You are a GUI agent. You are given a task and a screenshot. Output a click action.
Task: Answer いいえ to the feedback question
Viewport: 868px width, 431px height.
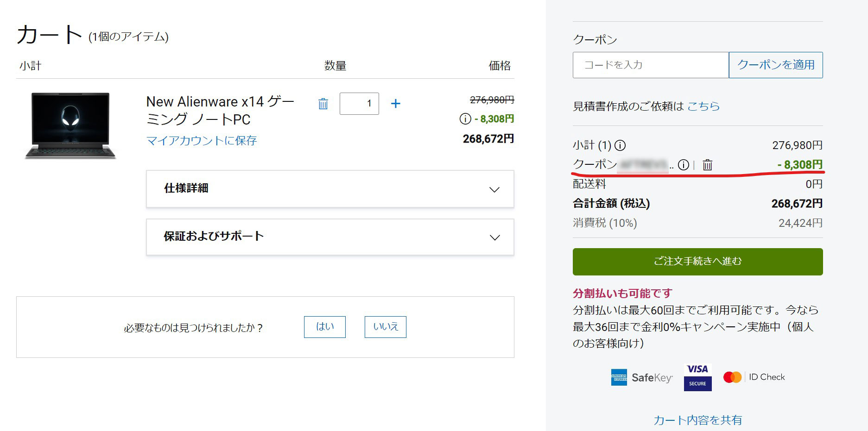click(x=386, y=327)
